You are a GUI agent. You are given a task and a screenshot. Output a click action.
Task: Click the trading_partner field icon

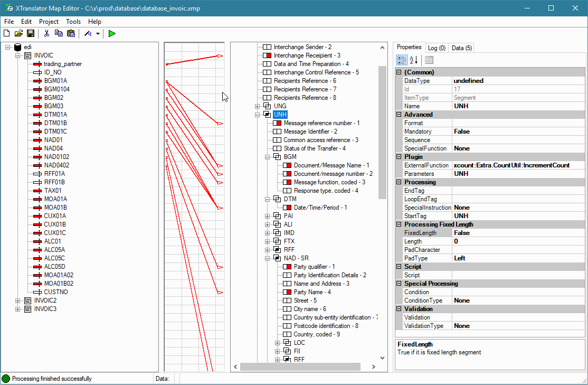click(x=37, y=64)
